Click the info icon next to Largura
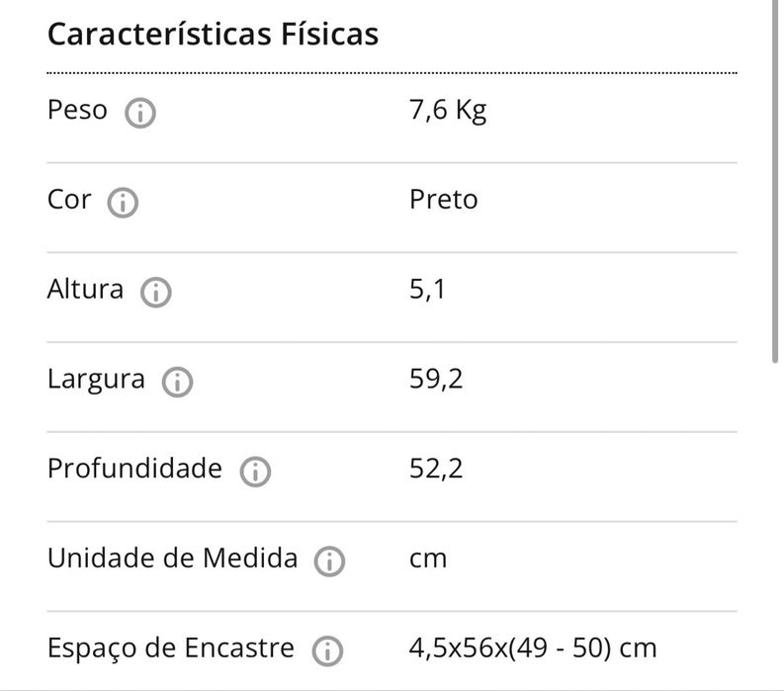This screenshot has height=691, width=784. [x=177, y=383]
